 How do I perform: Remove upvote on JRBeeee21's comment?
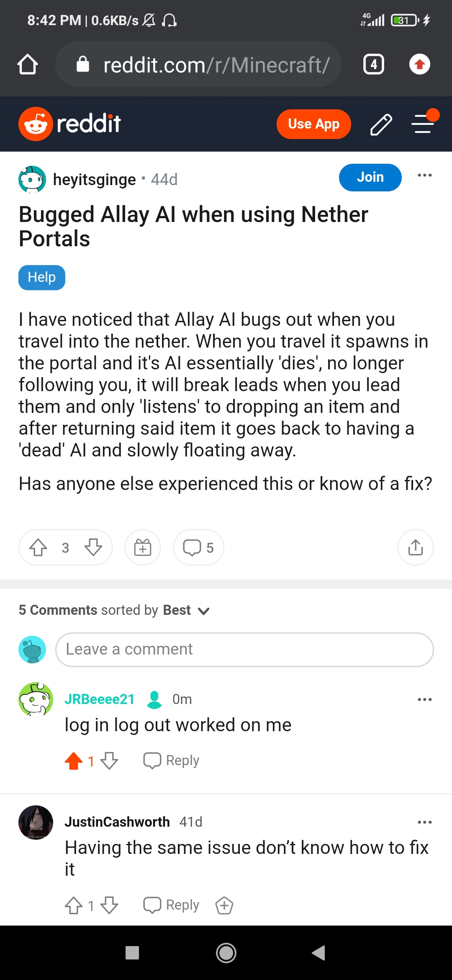click(x=74, y=761)
